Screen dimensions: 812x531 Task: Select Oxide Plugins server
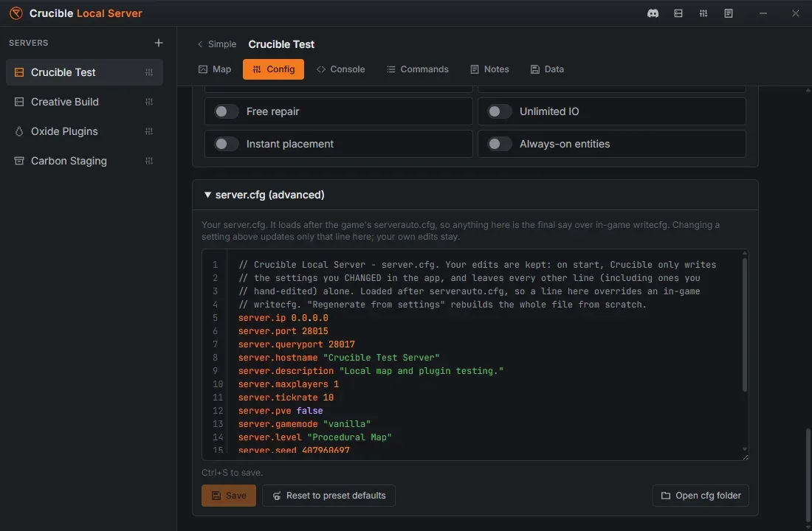pyautogui.click(x=84, y=131)
